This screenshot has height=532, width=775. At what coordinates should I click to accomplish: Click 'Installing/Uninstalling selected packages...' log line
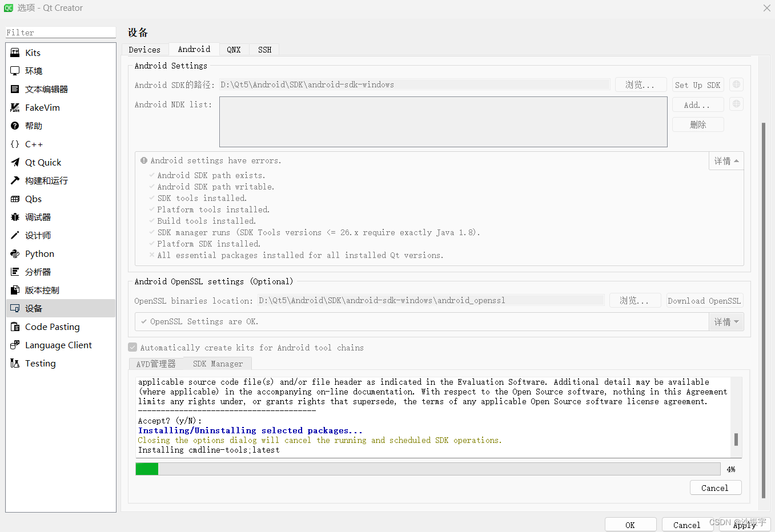click(x=250, y=430)
